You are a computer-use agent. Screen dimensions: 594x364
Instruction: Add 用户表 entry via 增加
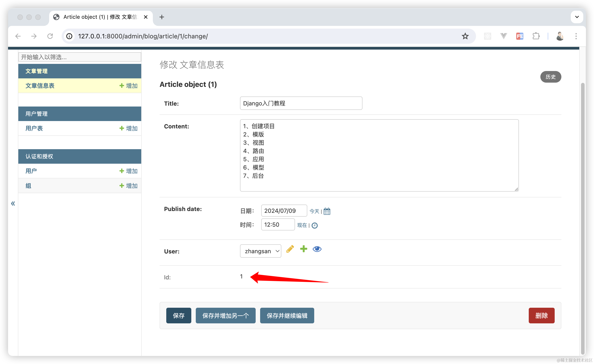click(128, 128)
